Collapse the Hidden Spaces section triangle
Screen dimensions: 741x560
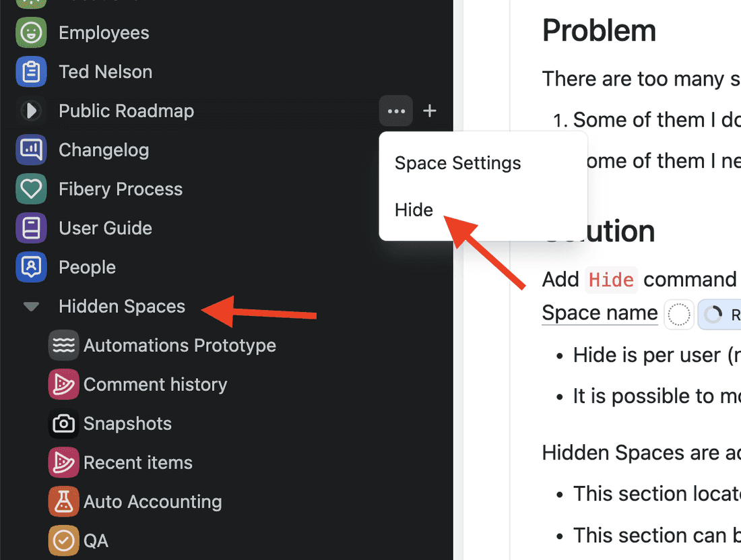pyautogui.click(x=31, y=307)
